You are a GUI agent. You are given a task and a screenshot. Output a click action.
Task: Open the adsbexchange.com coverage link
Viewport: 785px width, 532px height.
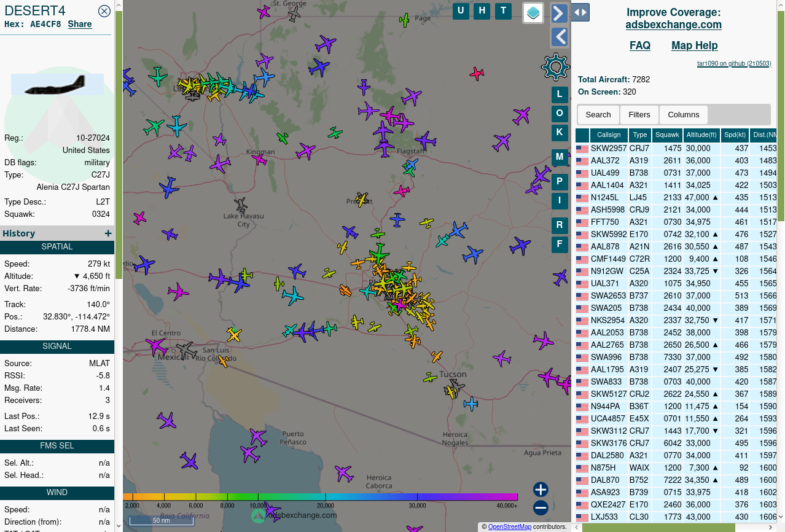(673, 25)
